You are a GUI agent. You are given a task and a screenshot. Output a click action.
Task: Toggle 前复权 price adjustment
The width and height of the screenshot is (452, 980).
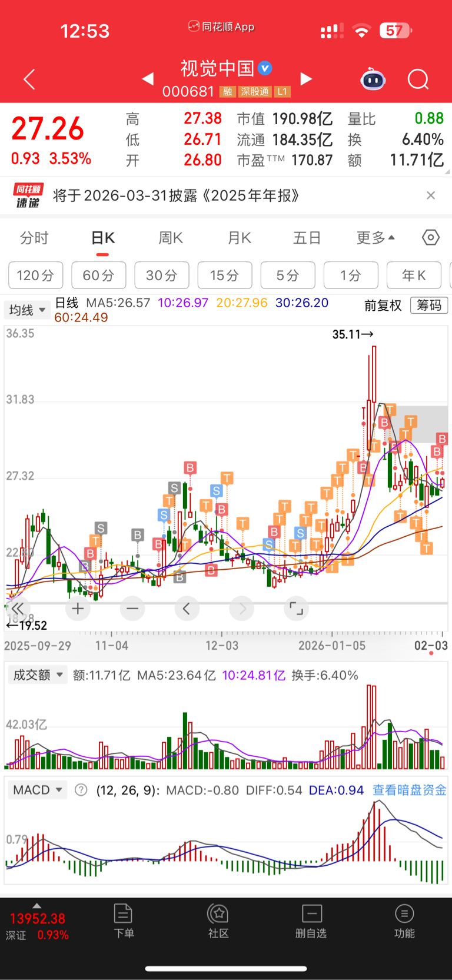click(383, 305)
